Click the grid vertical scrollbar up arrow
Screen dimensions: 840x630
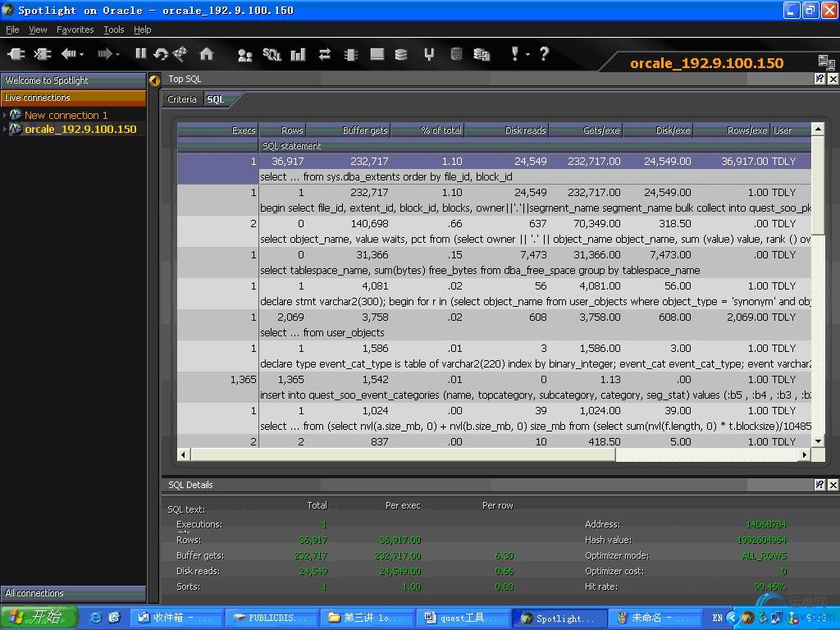818,129
